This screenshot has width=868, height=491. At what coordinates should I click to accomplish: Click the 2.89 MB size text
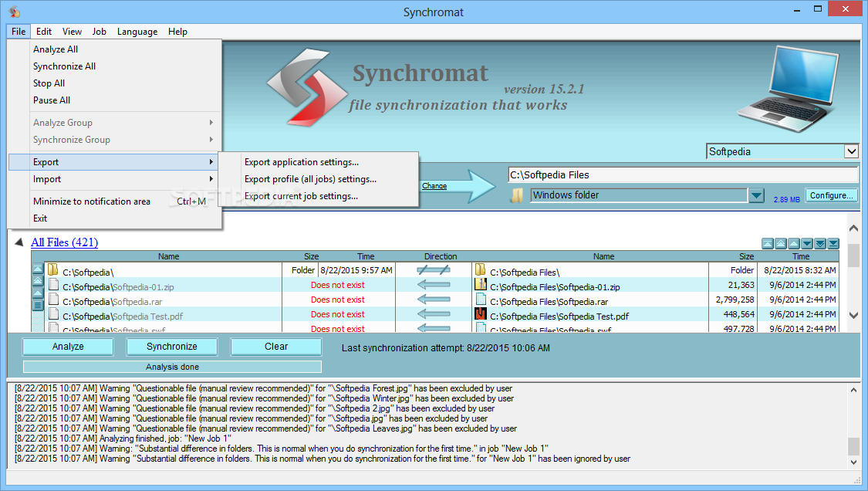click(787, 199)
